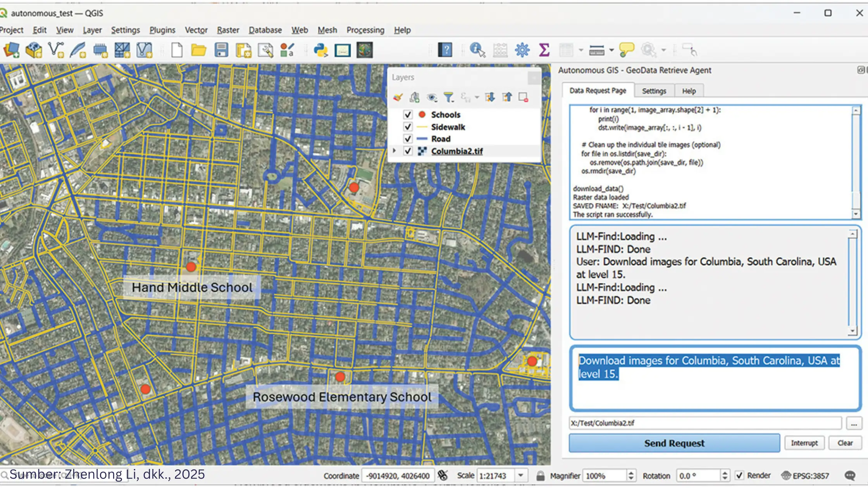Click the Send Request button
868x488 pixels.
(674, 443)
